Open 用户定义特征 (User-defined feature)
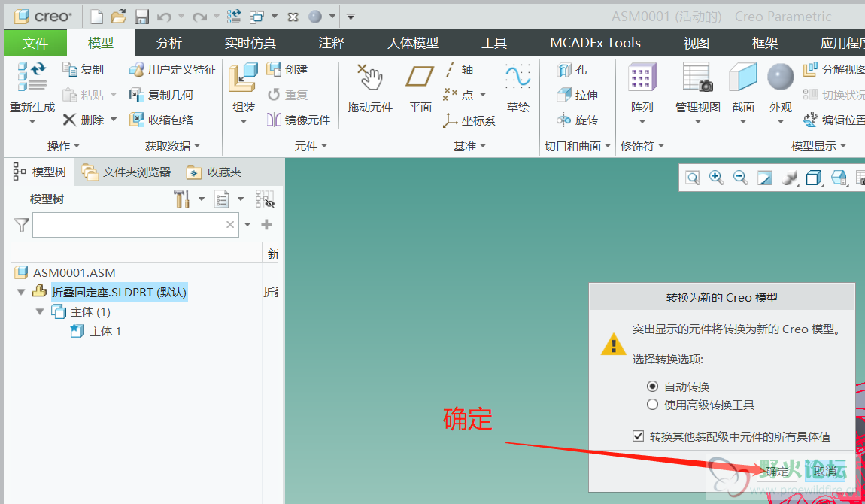 click(x=173, y=69)
